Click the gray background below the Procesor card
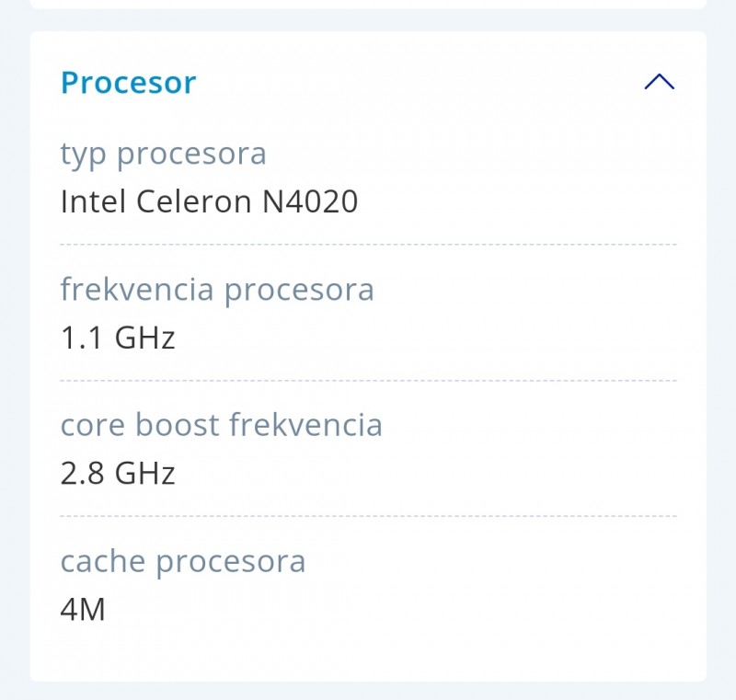 [368, 691]
